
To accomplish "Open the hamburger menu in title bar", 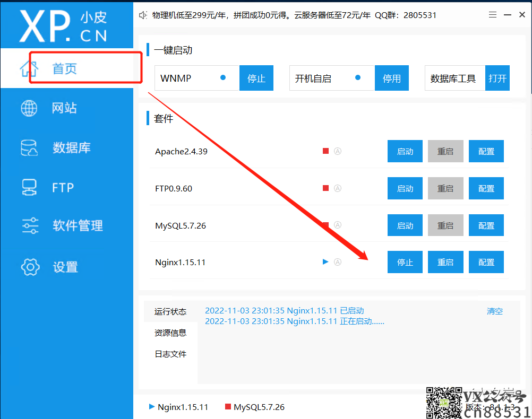I will pyautogui.click(x=493, y=14).
